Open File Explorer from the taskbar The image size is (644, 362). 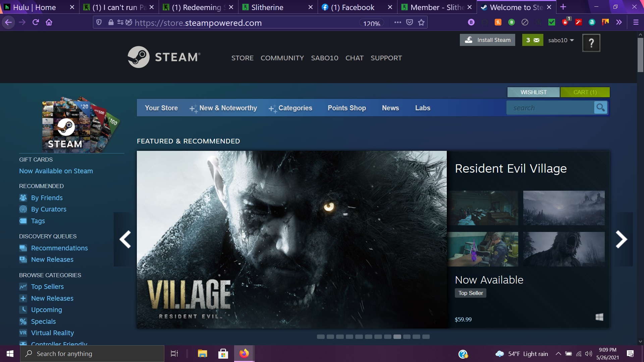pos(202,354)
